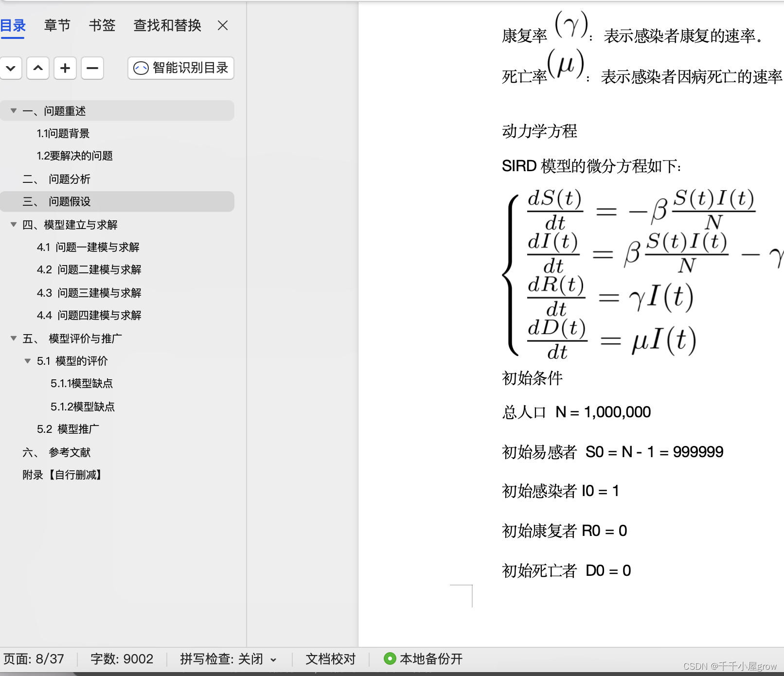Click the line 初始康复者 R0 = 0
784x676 pixels.
(565, 531)
